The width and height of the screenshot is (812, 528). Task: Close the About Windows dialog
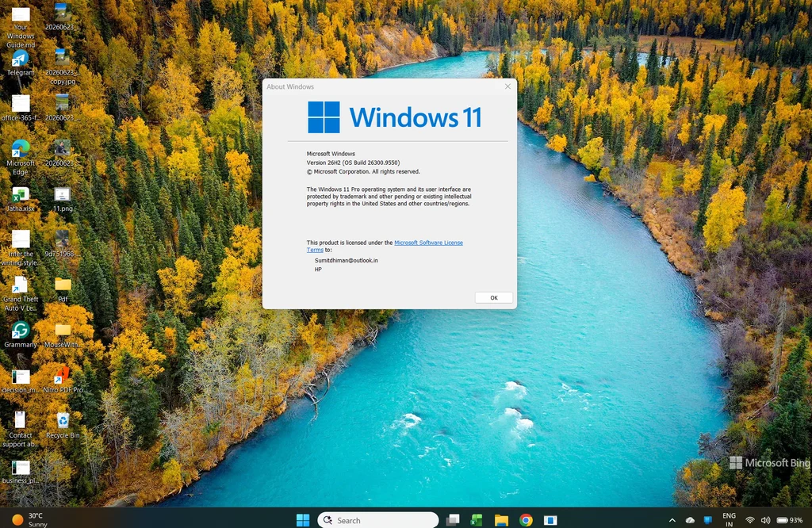click(507, 86)
